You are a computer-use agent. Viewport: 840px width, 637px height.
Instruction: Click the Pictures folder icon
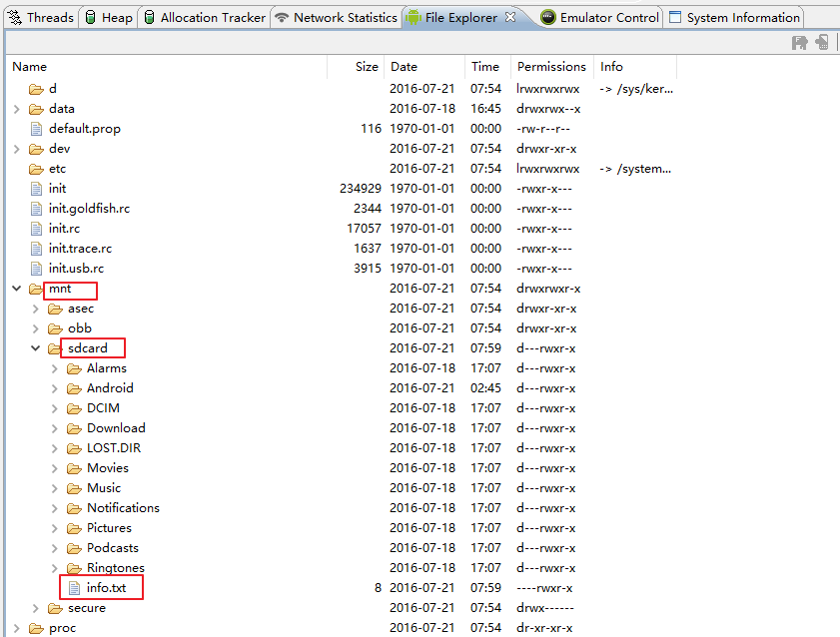(75, 529)
